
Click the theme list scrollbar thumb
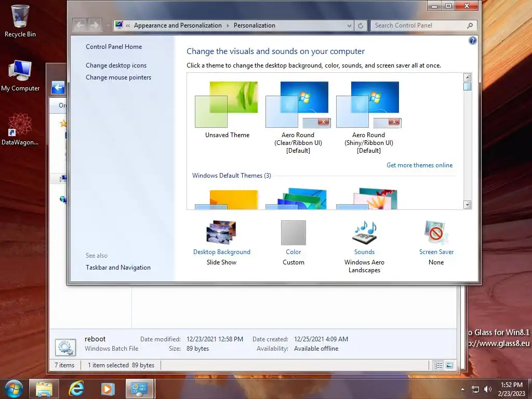(x=468, y=87)
